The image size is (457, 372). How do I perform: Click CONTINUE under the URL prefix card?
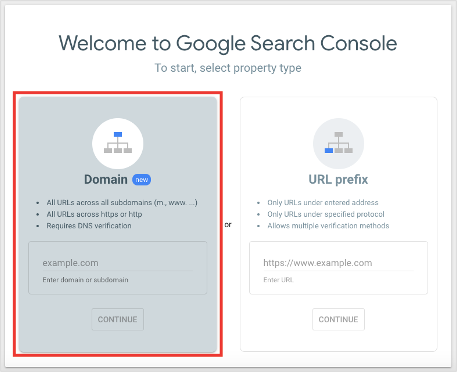[x=338, y=319]
